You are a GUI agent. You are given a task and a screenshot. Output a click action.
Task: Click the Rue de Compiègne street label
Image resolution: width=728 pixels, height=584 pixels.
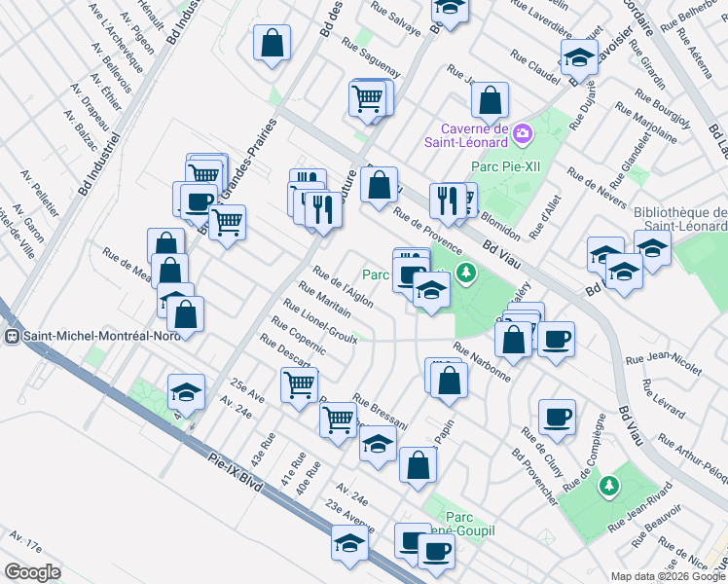click(585, 453)
